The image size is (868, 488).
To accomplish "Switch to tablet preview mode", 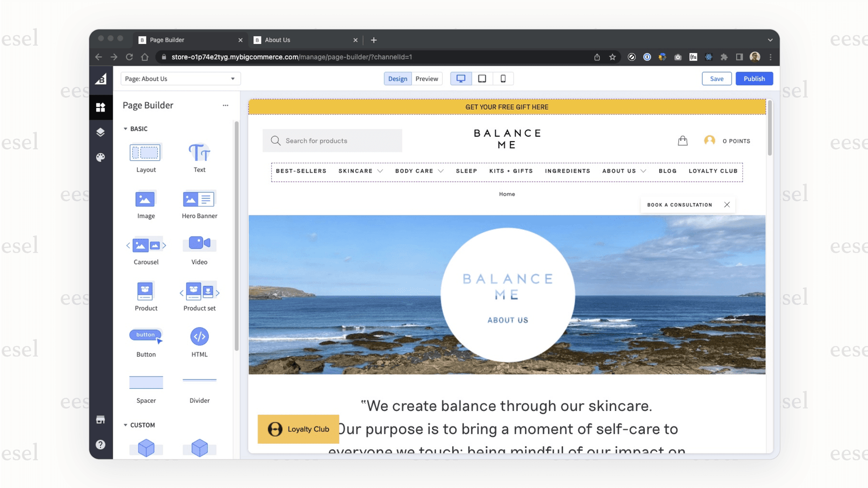I will point(482,78).
